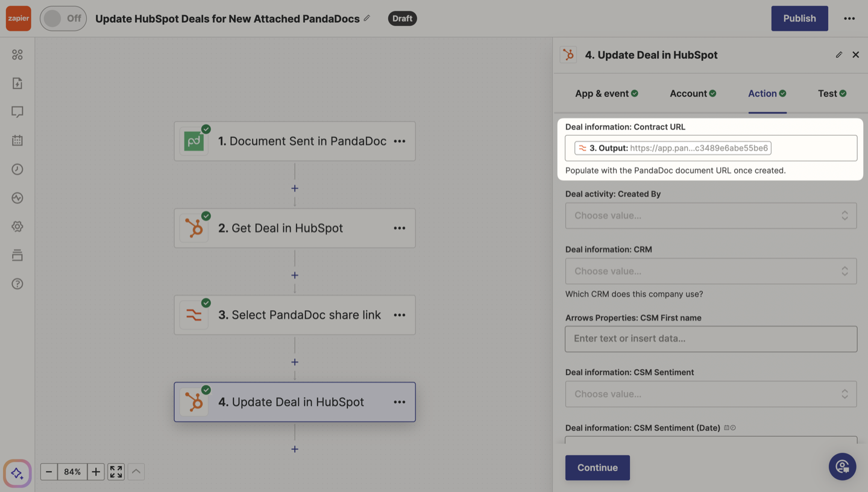868x492 pixels.
Task: Open the chat support bubble icon
Action: click(842, 467)
